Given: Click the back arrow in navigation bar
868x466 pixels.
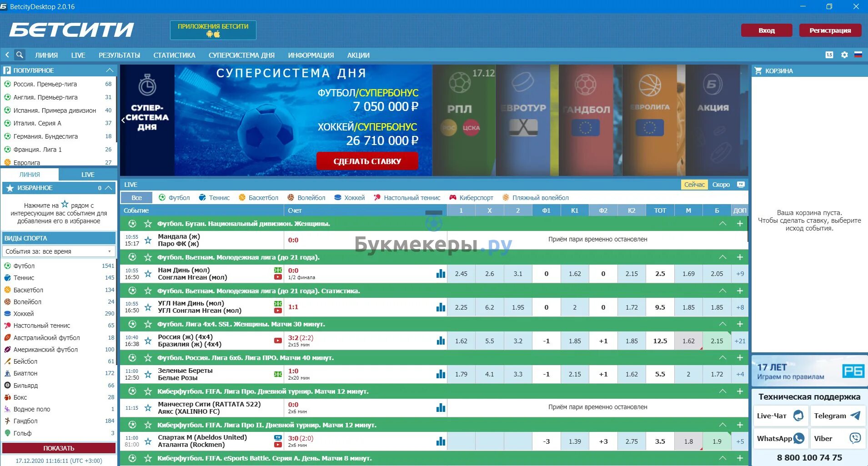Looking at the screenshot, I should click(7, 55).
